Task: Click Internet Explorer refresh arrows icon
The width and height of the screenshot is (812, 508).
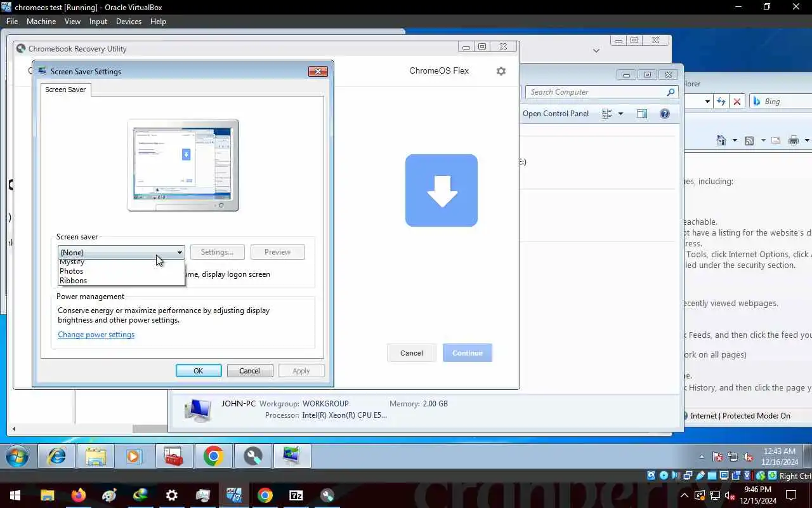Action: click(x=721, y=102)
